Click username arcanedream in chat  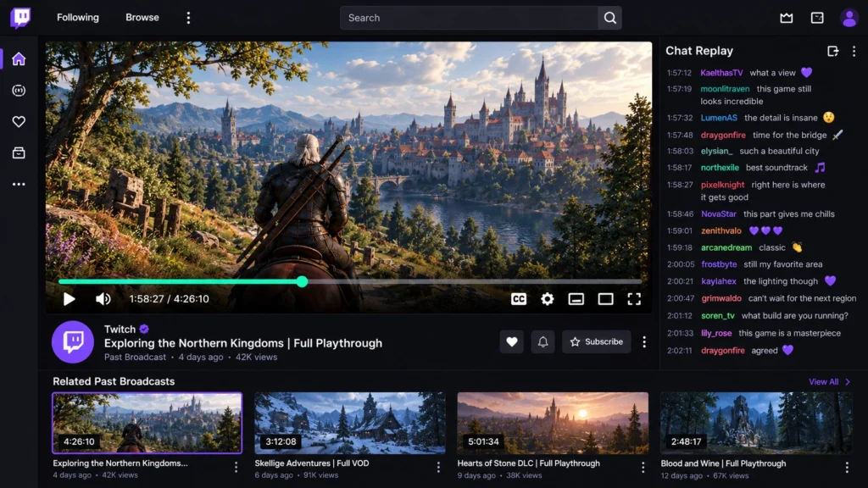(726, 248)
